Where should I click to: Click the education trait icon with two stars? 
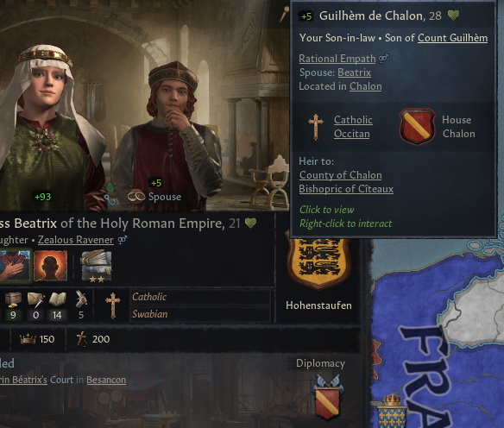click(x=96, y=267)
